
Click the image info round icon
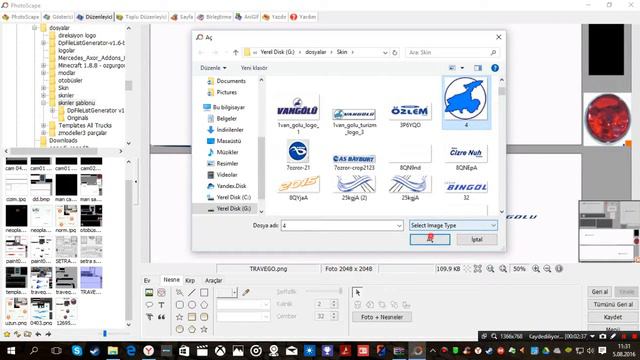tap(559, 269)
